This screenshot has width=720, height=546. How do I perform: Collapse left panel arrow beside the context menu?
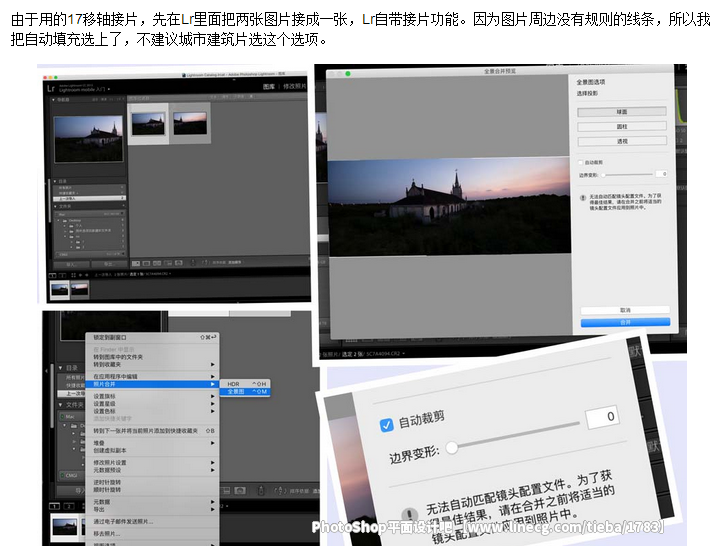46,370
